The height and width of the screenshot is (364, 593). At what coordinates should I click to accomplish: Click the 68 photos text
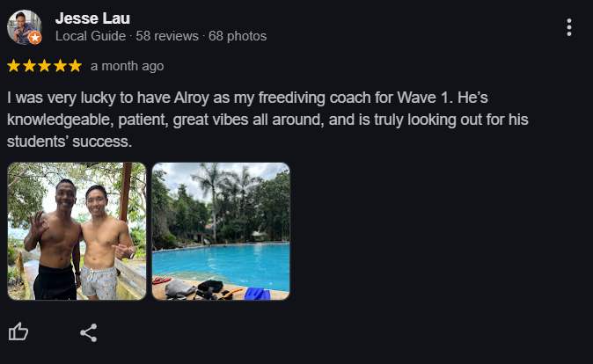tap(238, 36)
